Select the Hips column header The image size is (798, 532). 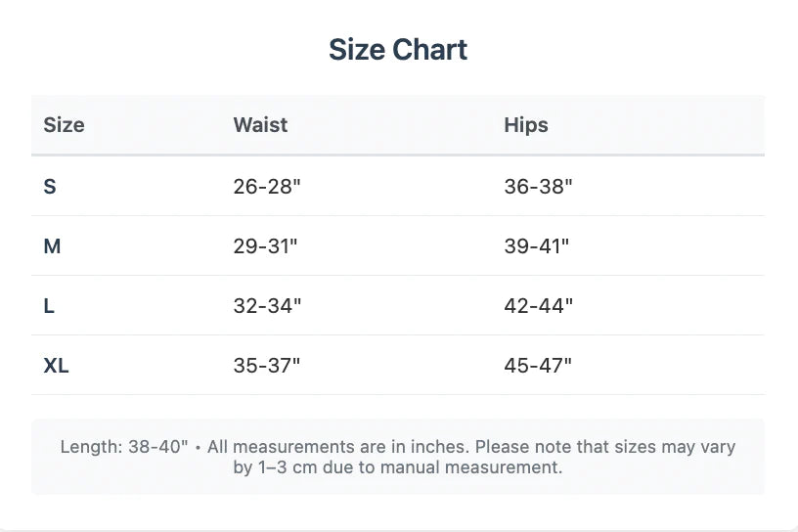tap(526, 125)
